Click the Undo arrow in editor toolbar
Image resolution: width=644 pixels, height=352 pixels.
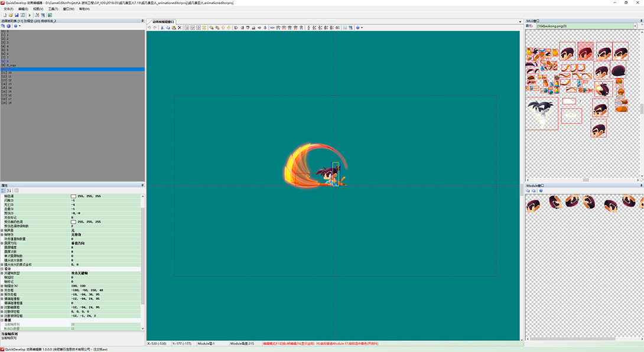tap(149, 28)
